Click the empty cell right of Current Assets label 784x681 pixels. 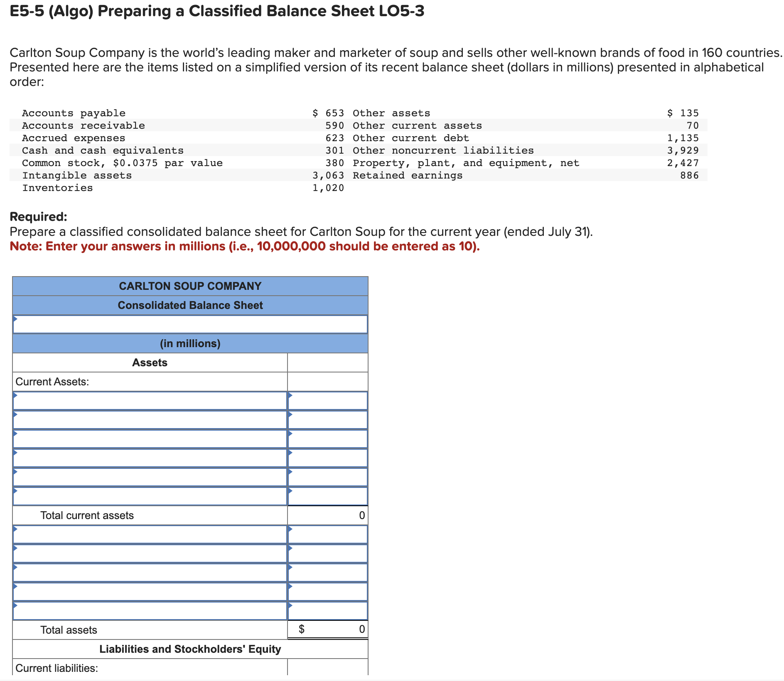tap(327, 381)
